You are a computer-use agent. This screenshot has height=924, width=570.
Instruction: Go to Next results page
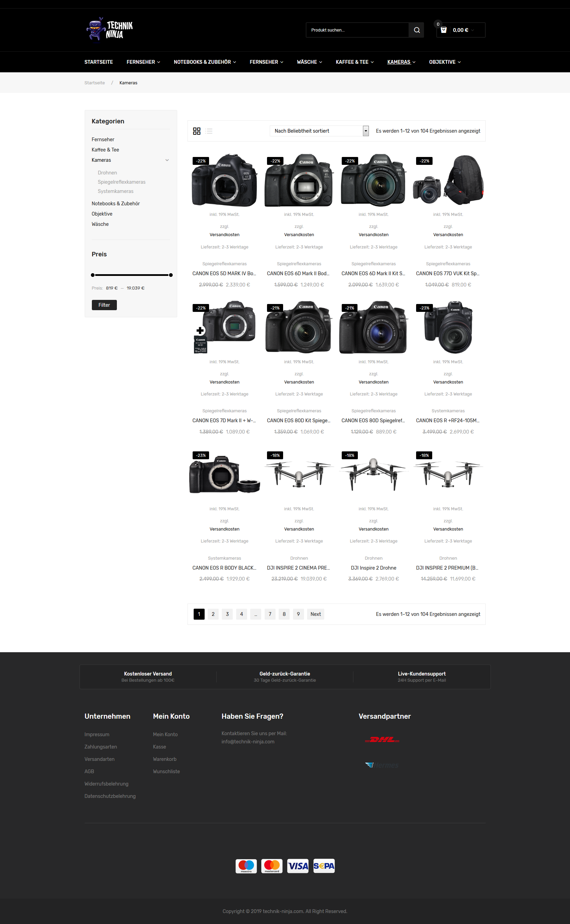(316, 614)
